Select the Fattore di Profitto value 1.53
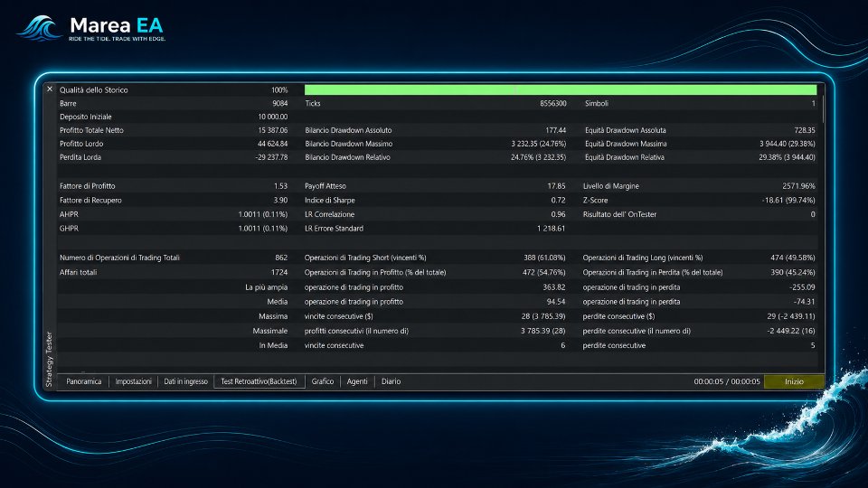This screenshot has height=488, width=868. point(280,186)
